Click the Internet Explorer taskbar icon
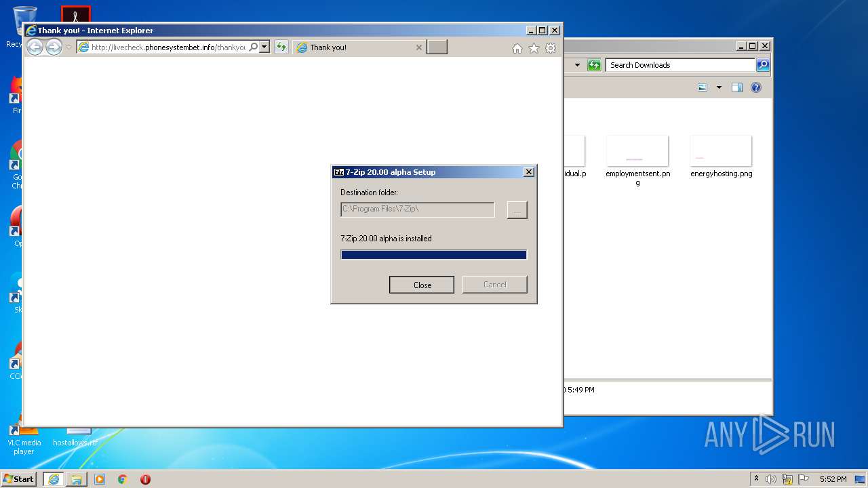This screenshot has height=488, width=868. (53, 479)
